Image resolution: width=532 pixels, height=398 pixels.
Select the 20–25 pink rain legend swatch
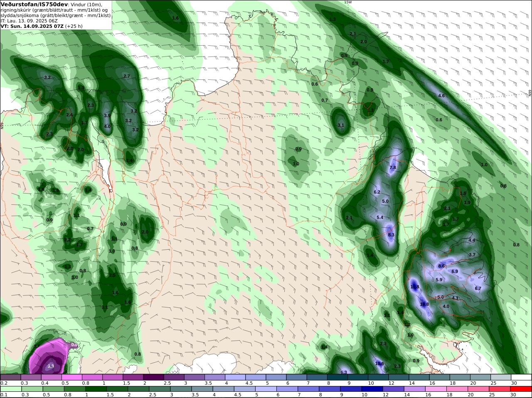(x=478, y=389)
